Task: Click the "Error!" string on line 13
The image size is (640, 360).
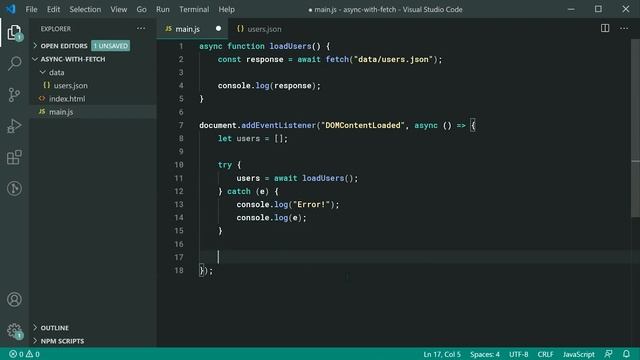Action: (312, 204)
